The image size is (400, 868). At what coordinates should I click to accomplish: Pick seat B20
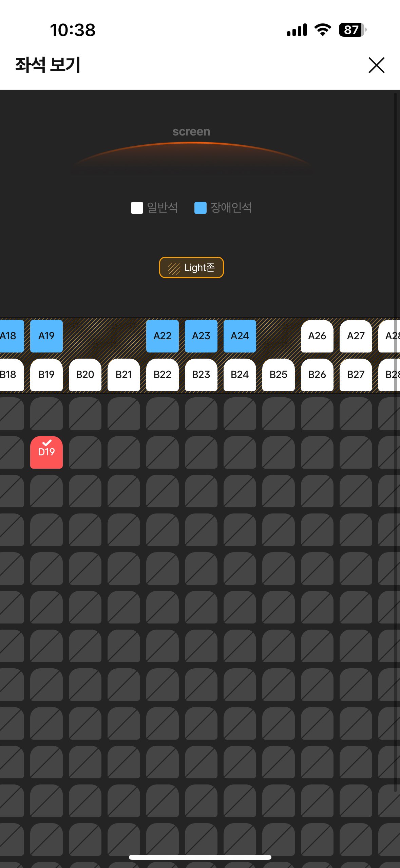85,375
